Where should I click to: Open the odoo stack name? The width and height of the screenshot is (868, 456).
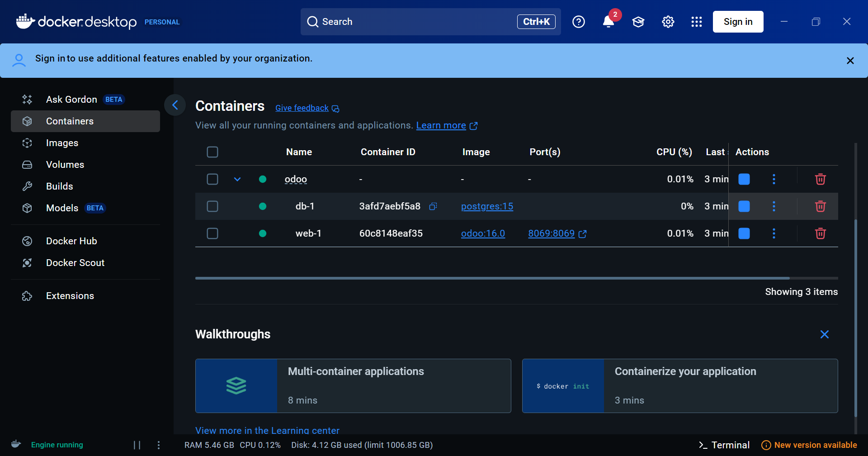(296, 179)
